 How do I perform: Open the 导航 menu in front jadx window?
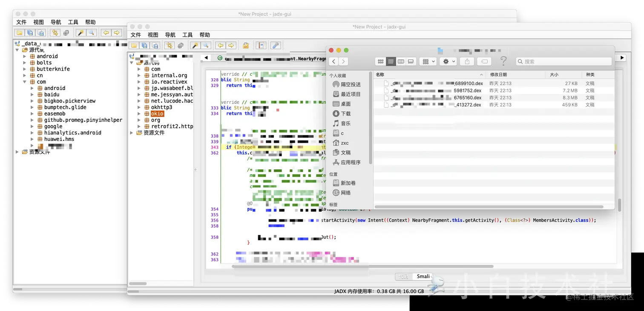(170, 35)
